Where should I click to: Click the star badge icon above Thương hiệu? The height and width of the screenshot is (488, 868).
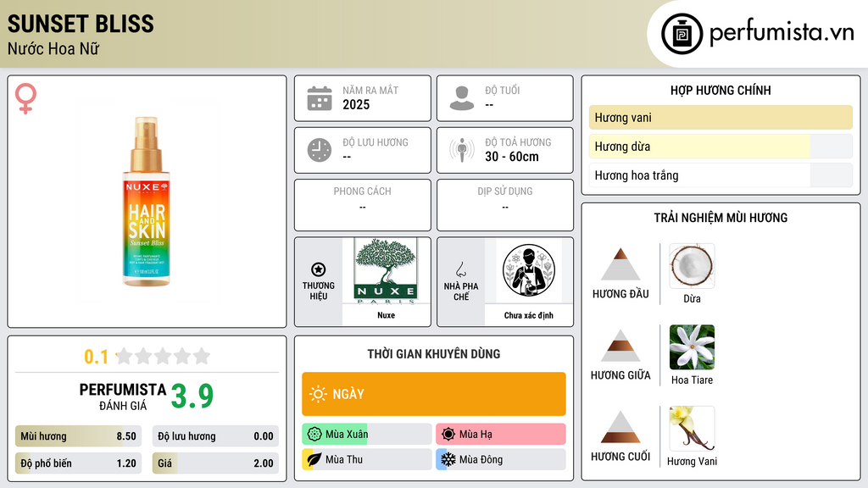pos(319,269)
